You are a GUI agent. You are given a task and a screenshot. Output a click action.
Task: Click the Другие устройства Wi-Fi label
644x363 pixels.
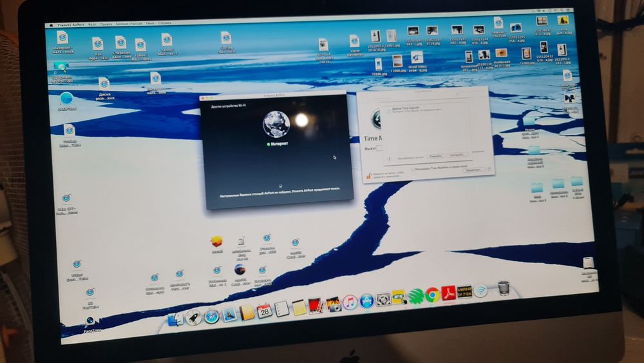(229, 106)
